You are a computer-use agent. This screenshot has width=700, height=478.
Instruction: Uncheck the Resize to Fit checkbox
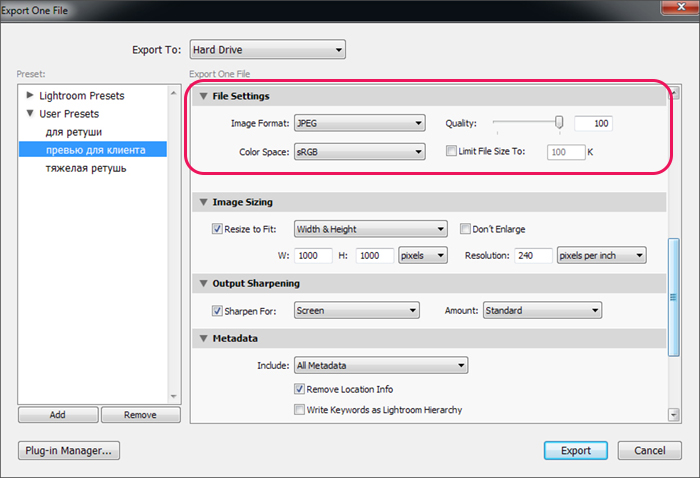[x=217, y=229]
